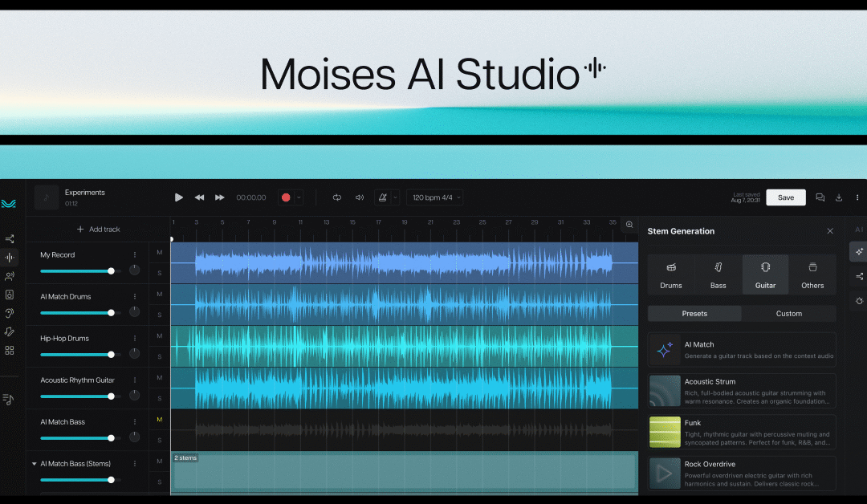The image size is (867, 504).
Task: Solo the Al Match Drums track
Action: click(x=159, y=315)
